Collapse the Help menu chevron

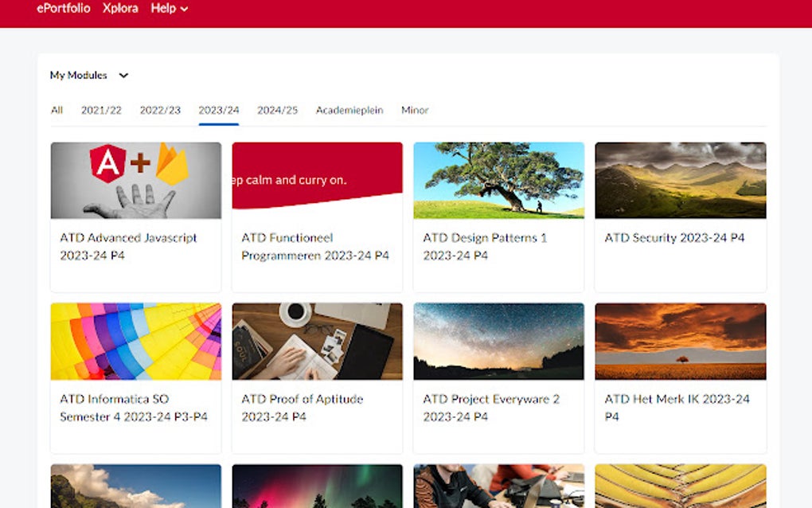point(185,9)
